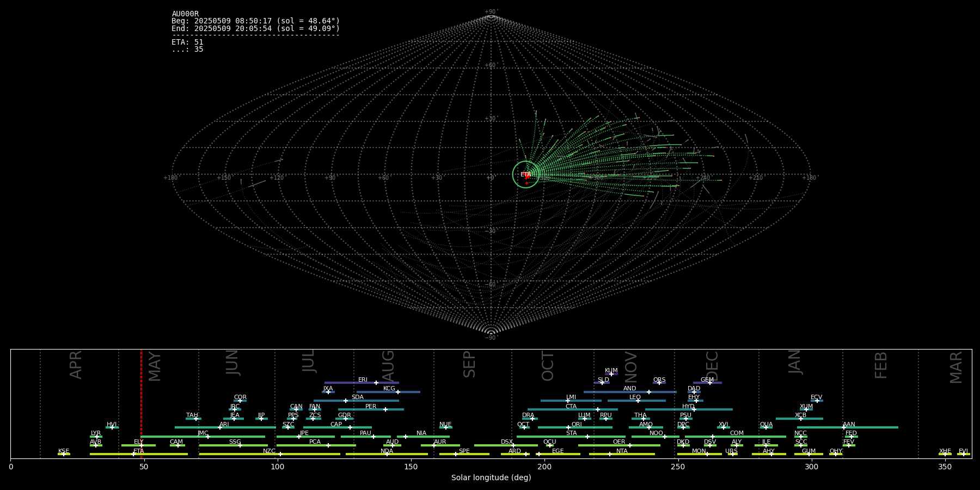Click the SPE shower label
The height and width of the screenshot is (490, 980).
pyautogui.click(x=464, y=451)
